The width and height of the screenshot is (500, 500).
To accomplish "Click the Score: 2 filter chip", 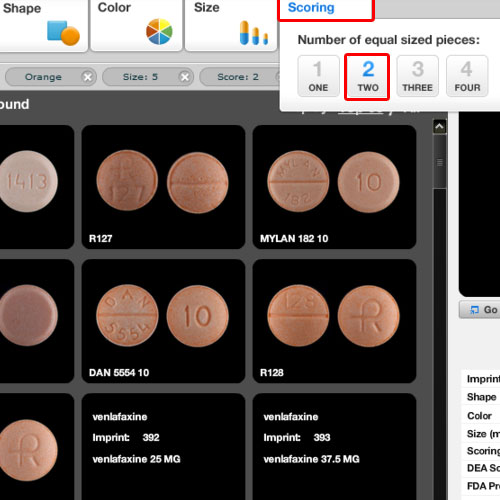I will [x=239, y=77].
